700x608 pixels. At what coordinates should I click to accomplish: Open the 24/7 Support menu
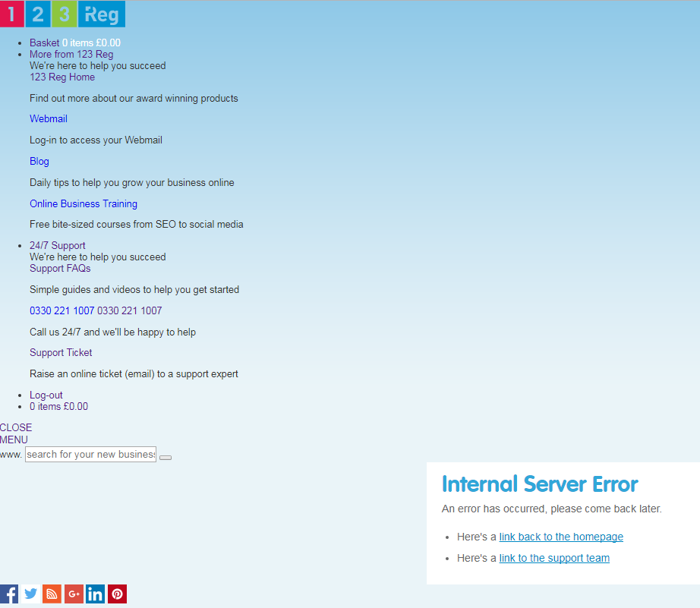pyautogui.click(x=58, y=245)
